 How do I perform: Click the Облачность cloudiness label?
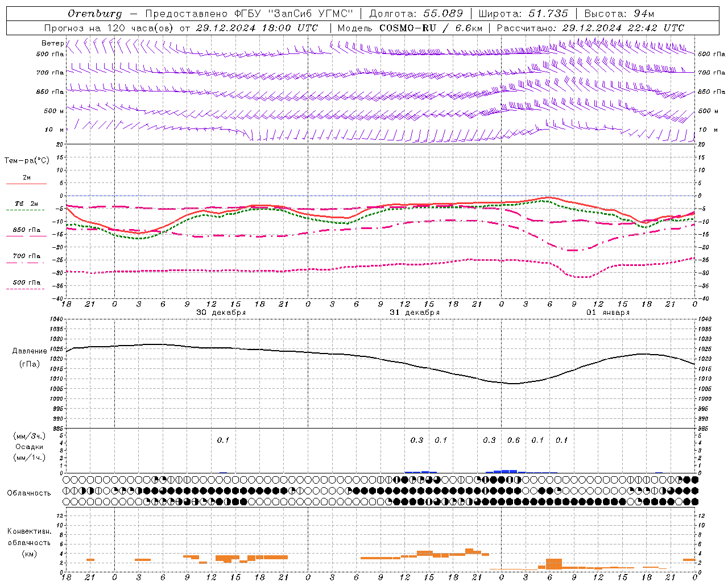[29, 493]
